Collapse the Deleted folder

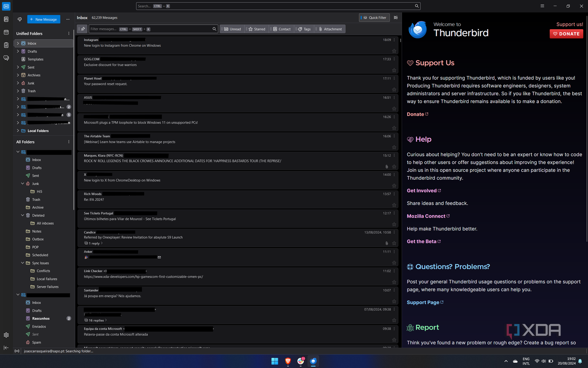[x=23, y=215]
